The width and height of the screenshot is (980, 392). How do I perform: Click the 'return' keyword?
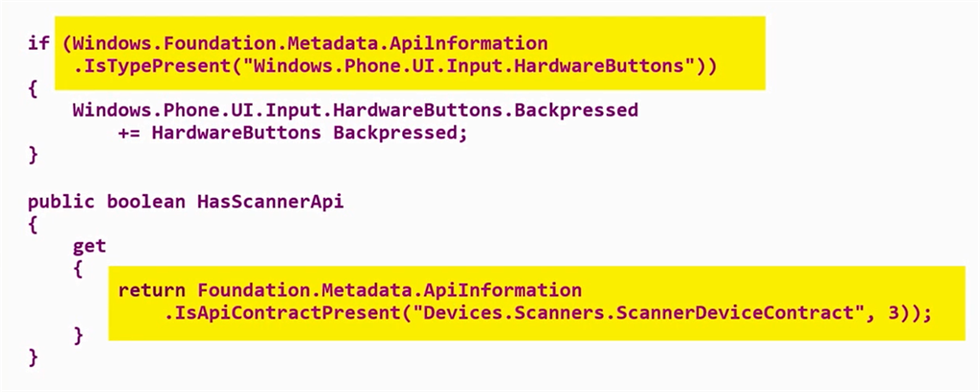pos(152,290)
